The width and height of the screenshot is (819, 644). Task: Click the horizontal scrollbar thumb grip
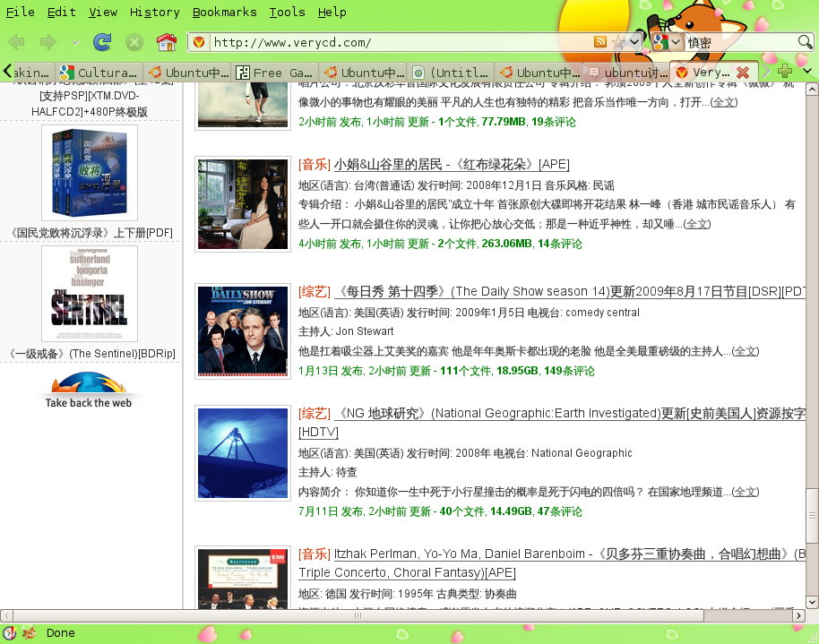tap(358, 615)
